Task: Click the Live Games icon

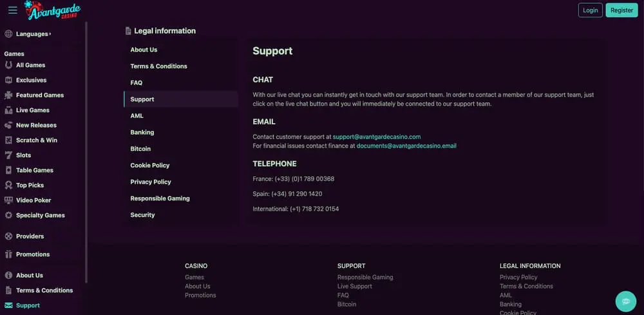Action: [x=8, y=110]
